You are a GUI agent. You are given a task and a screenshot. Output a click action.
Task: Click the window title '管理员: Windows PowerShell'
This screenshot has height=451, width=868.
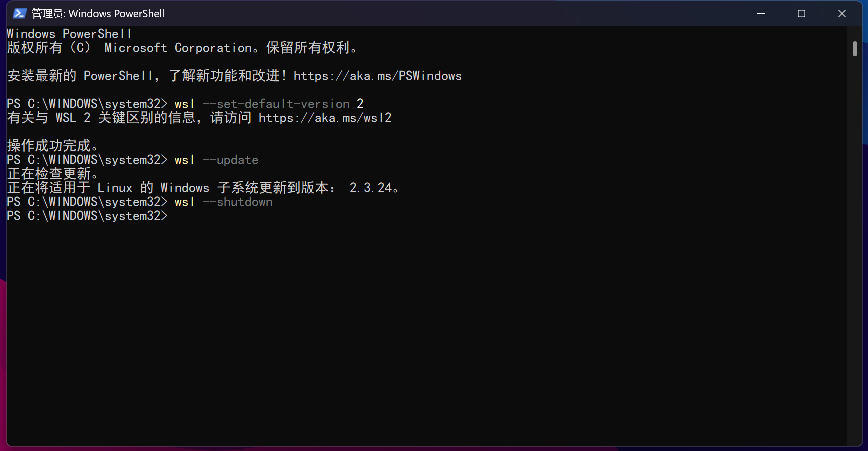coord(98,14)
